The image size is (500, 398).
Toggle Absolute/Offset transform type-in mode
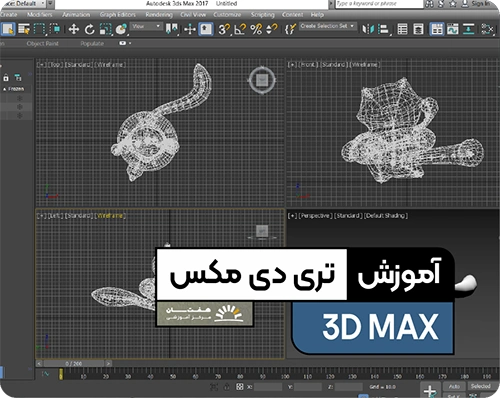click(239, 387)
